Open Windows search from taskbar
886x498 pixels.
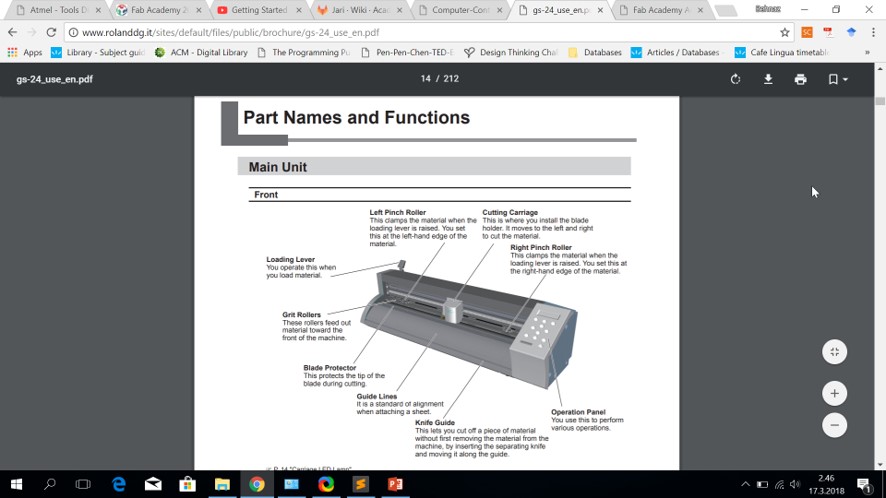pyautogui.click(x=50, y=484)
